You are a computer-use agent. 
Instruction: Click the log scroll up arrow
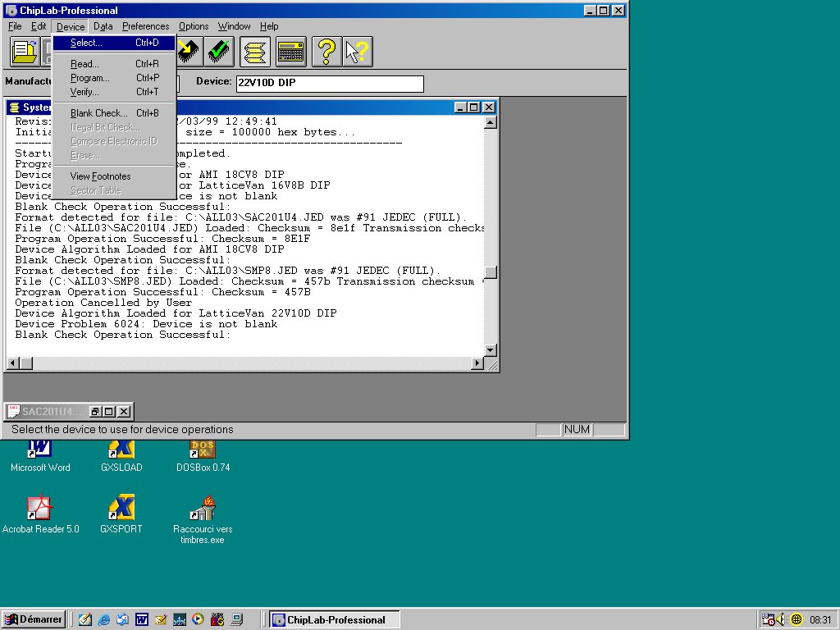[x=491, y=123]
